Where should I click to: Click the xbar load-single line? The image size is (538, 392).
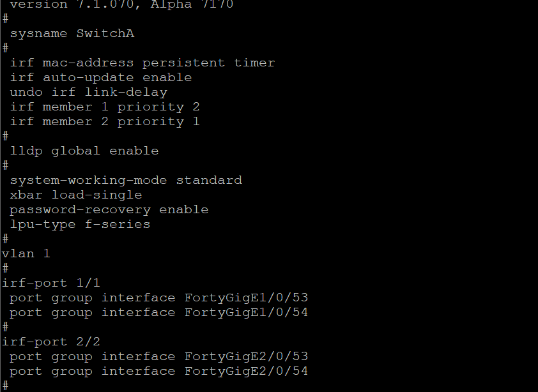(x=75, y=195)
